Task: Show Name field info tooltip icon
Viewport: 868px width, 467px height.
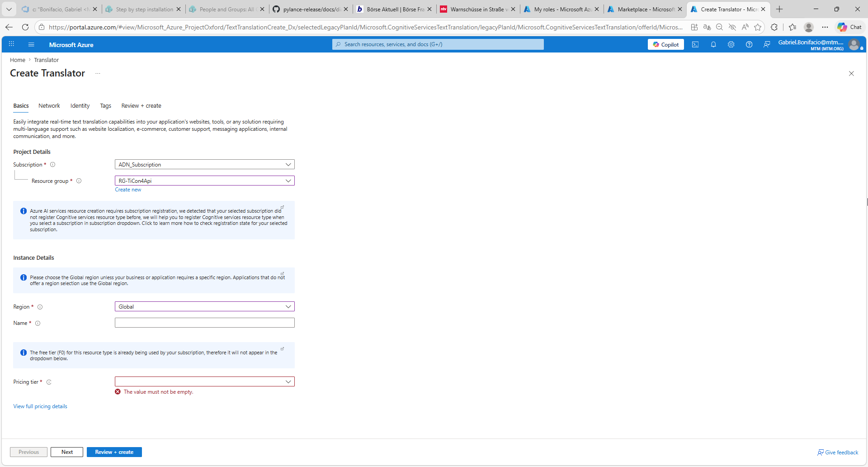Action: 38,323
